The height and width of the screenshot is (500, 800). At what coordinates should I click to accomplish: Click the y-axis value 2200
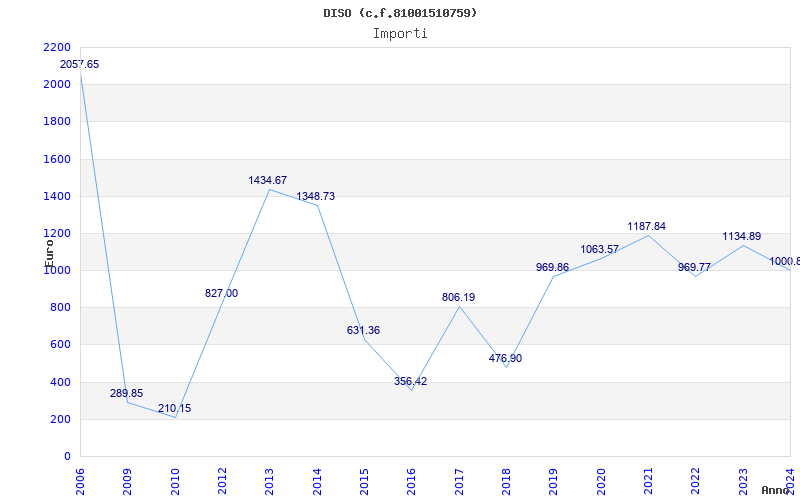coord(57,47)
